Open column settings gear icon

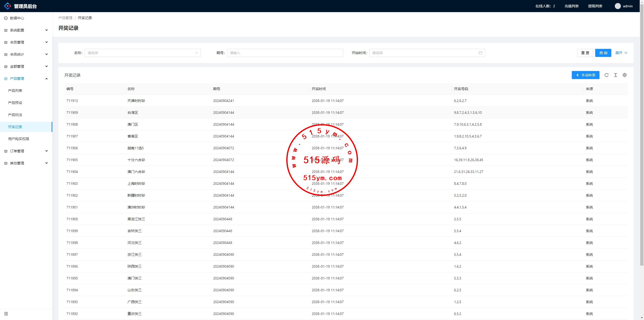click(624, 75)
